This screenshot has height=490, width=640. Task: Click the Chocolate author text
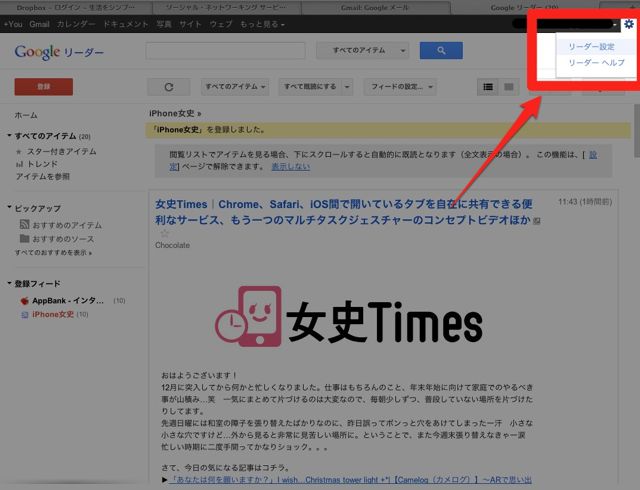coord(172,245)
